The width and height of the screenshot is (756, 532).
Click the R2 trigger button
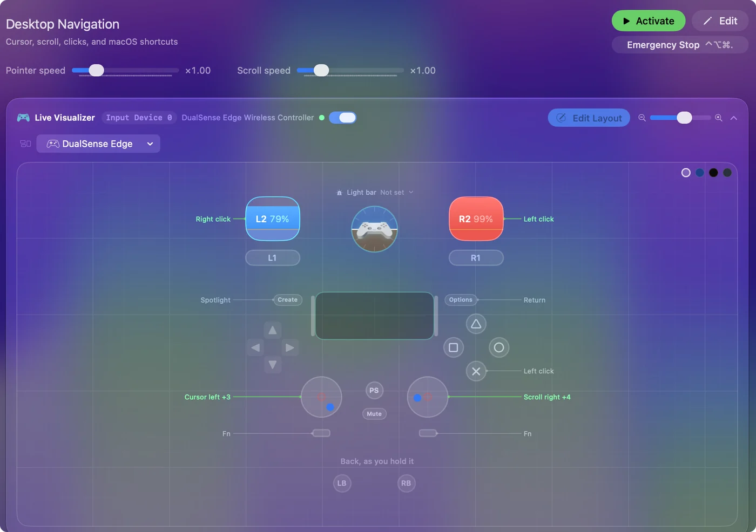click(476, 219)
